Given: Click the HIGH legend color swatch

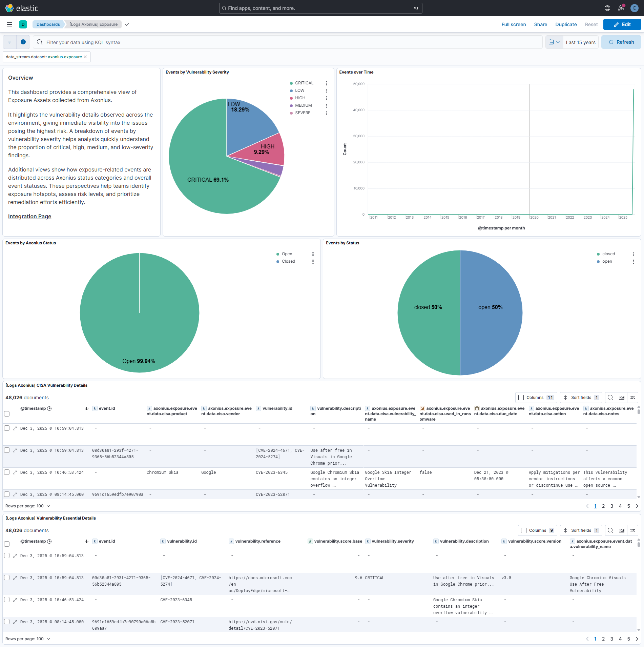Looking at the screenshot, I should point(291,98).
